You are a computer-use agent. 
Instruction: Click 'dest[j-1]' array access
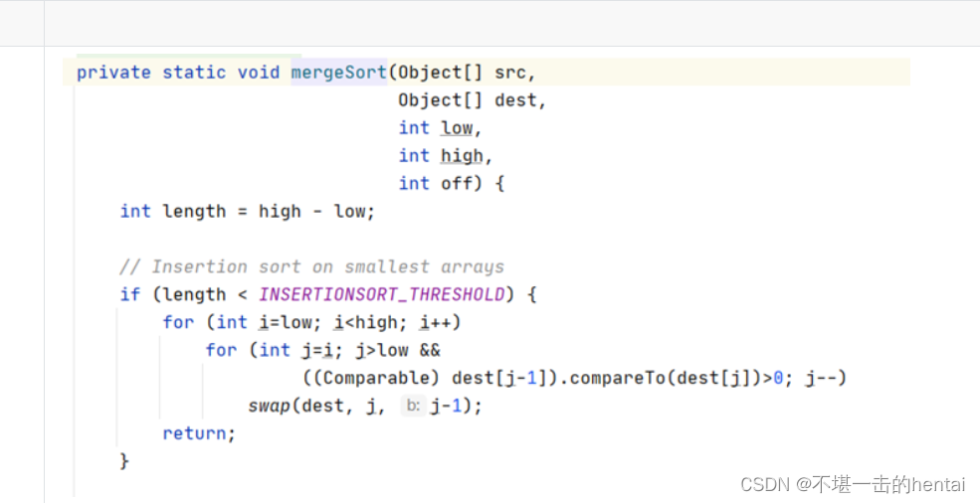500,378
